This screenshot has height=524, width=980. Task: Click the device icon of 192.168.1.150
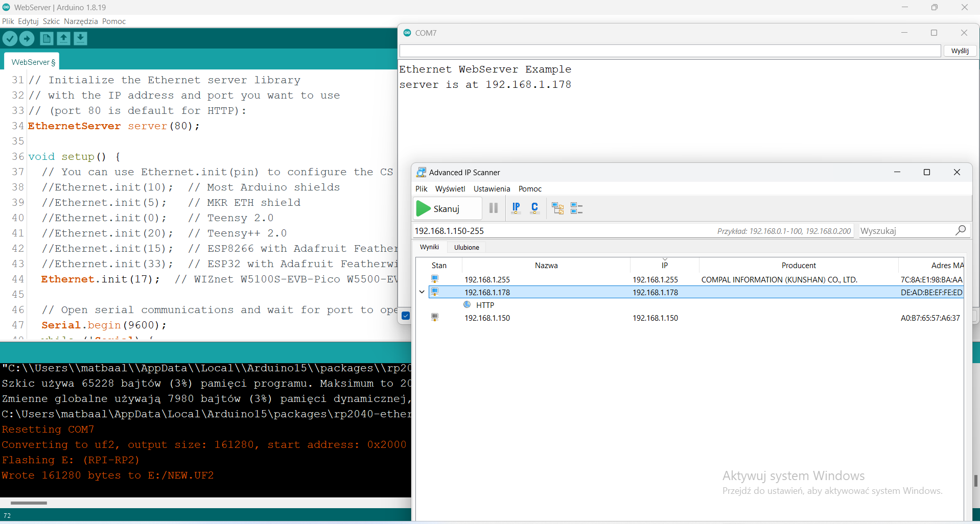click(x=435, y=317)
